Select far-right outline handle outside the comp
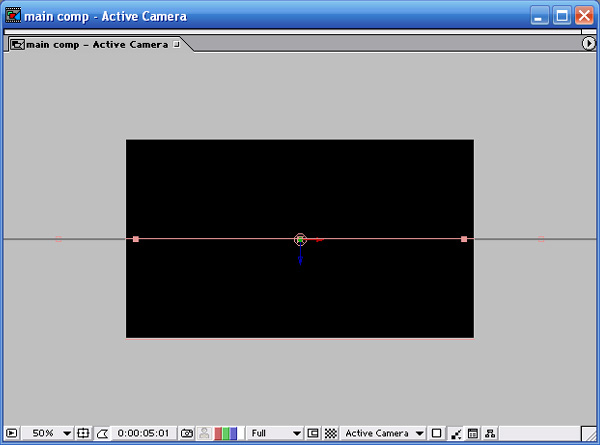This screenshot has height=445, width=600. click(541, 239)
